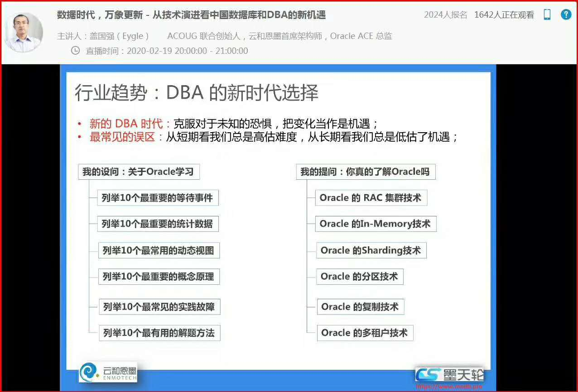This screenshot has height=392, width=578.
Task: Select the heading 行业趋势：DBA 的新时代选择
Action: [x=197, y=92]
